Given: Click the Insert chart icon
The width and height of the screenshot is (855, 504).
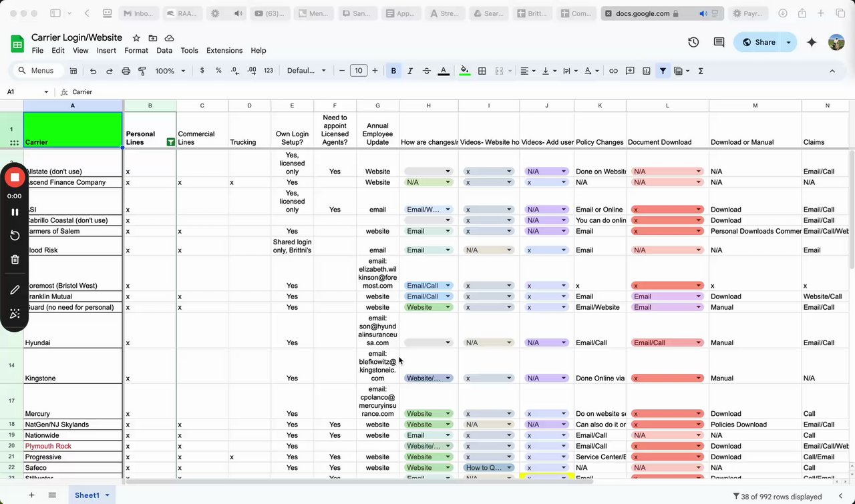Looking at the screenshot, I should (647, 71).
